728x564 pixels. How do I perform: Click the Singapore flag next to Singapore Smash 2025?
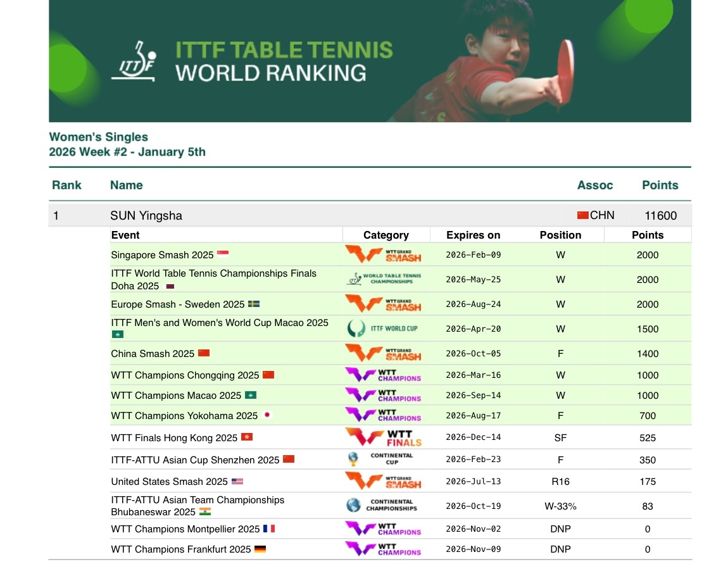click(x=223, y=254)
